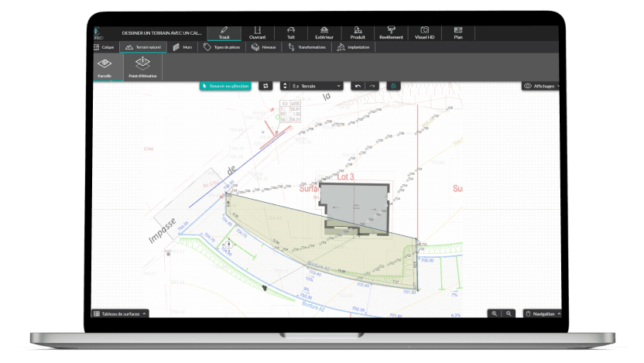Click the swap arrows icon in toolbar

[265, 86]
